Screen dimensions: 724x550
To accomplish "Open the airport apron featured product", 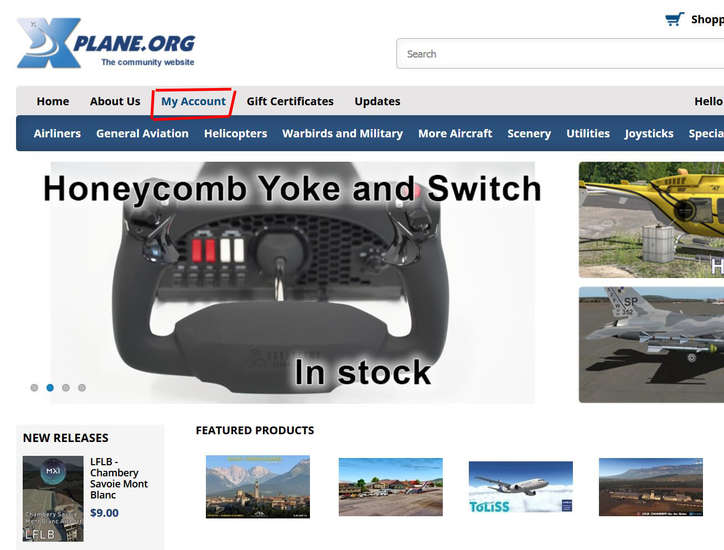I will pyautogui.click(x=391, y=487).
